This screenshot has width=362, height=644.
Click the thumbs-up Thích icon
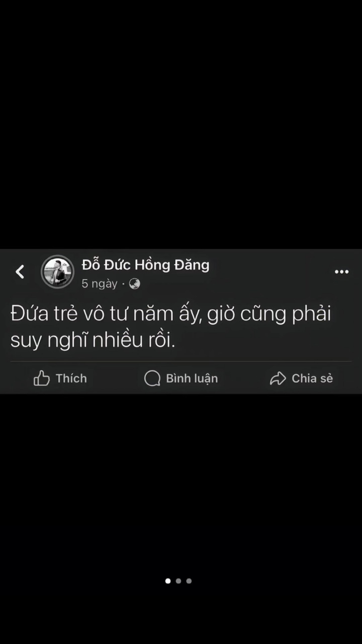point(42,378)
